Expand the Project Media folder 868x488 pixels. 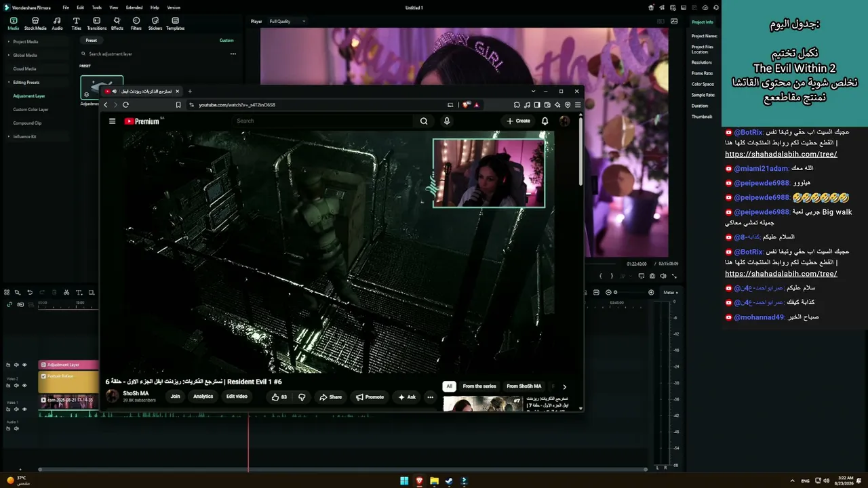coord(8,42)
